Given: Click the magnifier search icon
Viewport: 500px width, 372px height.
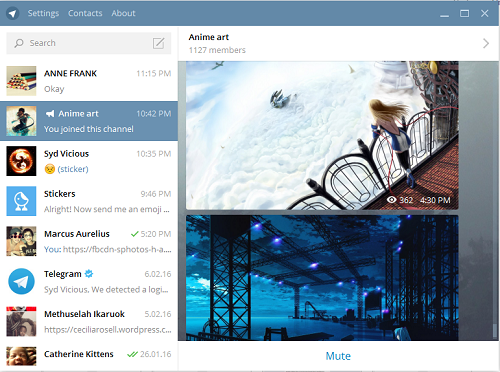Looking at the screenshot, I should click(19, 43).
